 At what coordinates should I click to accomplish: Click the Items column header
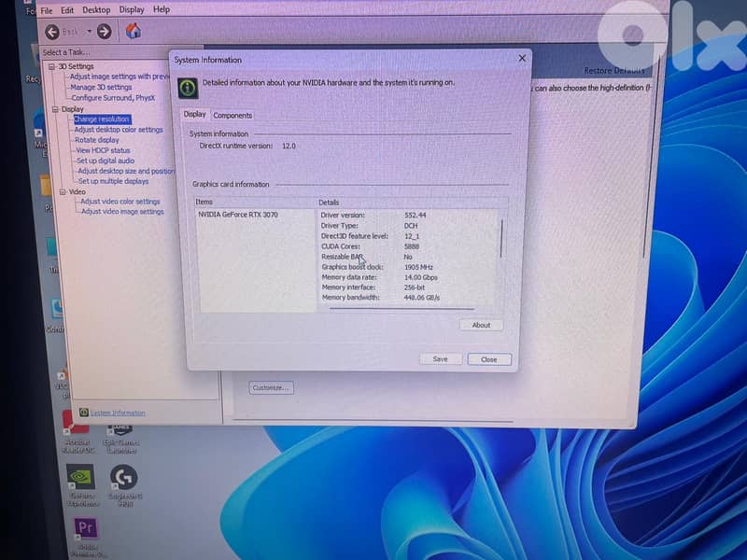point(255,203)
